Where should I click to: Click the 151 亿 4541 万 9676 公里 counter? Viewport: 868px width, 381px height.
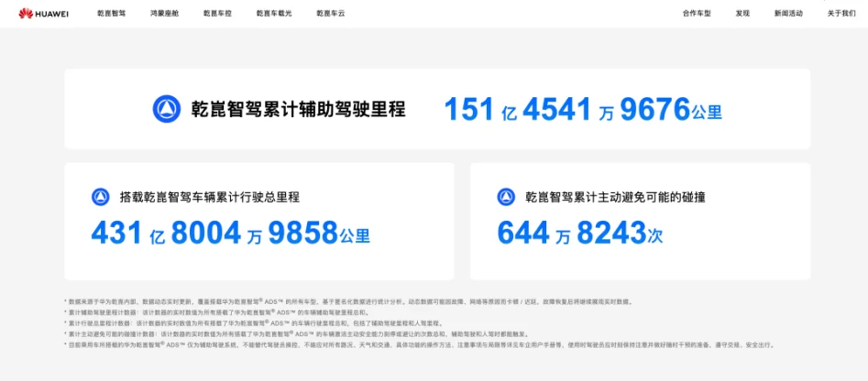584,110
